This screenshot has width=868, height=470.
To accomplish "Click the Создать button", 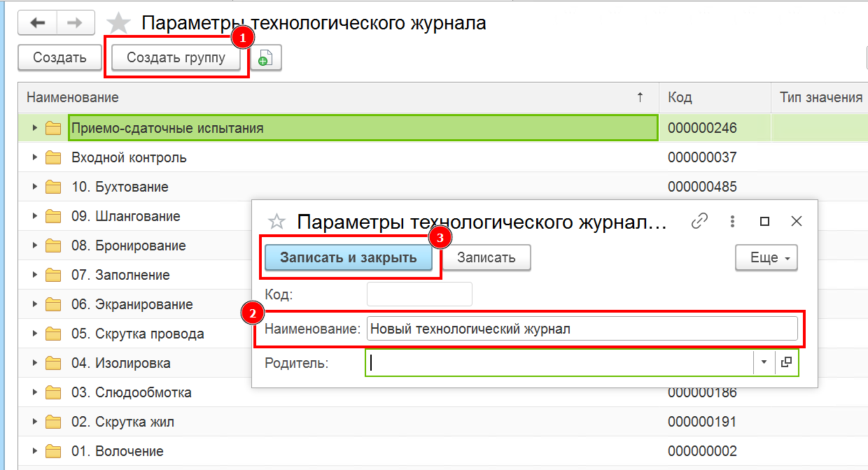I will (x=60, y=58).
